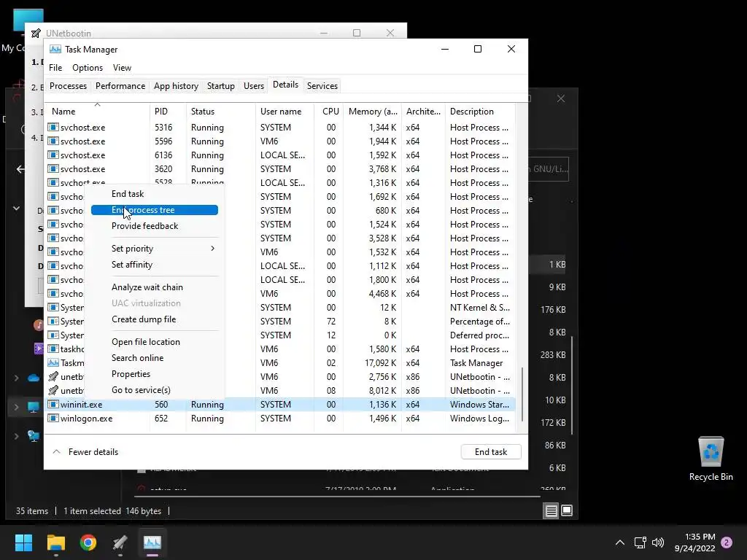Open Google Chrome from the taskbar

point(88,542)
